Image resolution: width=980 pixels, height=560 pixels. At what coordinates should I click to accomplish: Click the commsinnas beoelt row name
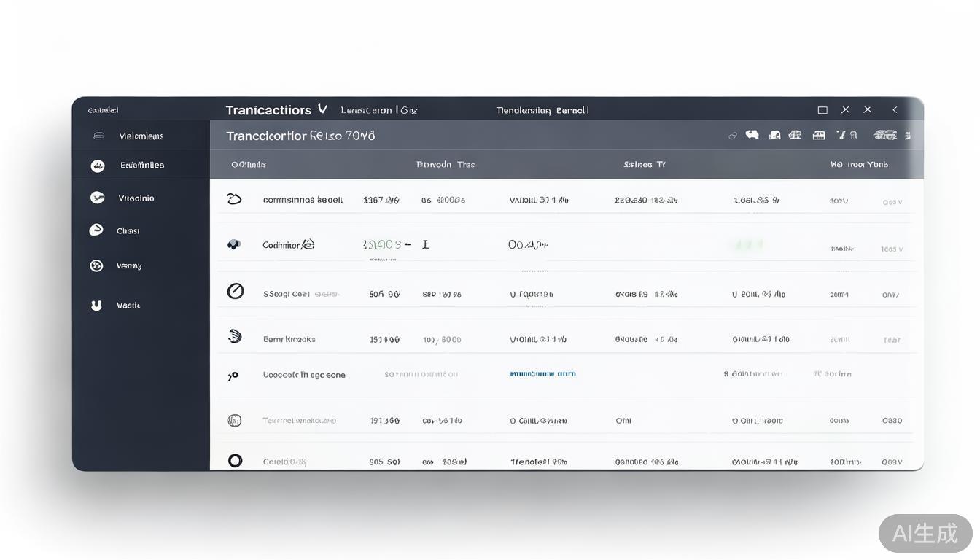303,200
